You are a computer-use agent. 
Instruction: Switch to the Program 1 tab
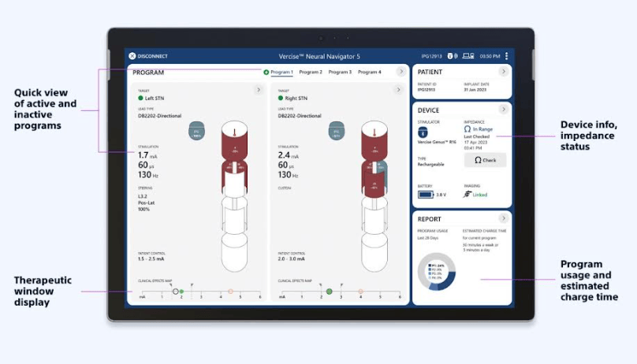point(281,72)
